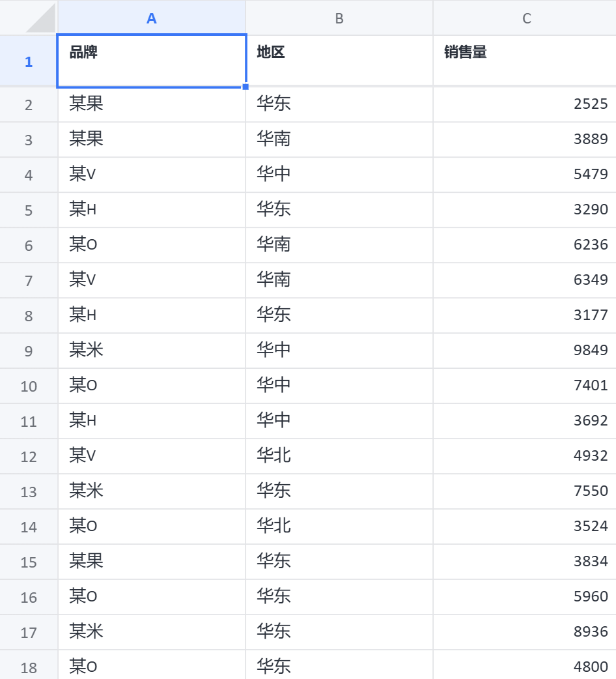Image resolution: width=616 pixels, height=679 pixels.
Task: Select 华南 cell in row 3
Action: pyautogui.click(x=339, y=139)
